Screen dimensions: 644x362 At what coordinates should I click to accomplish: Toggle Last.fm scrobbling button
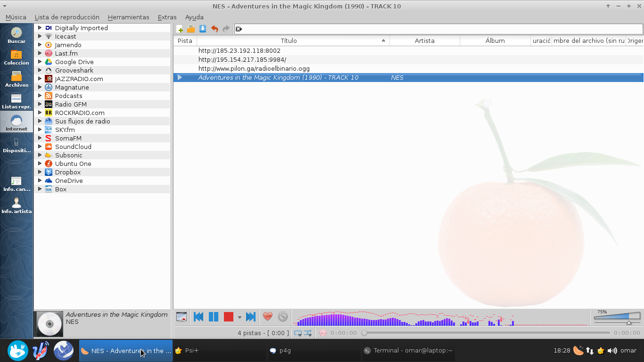point(323,333)
